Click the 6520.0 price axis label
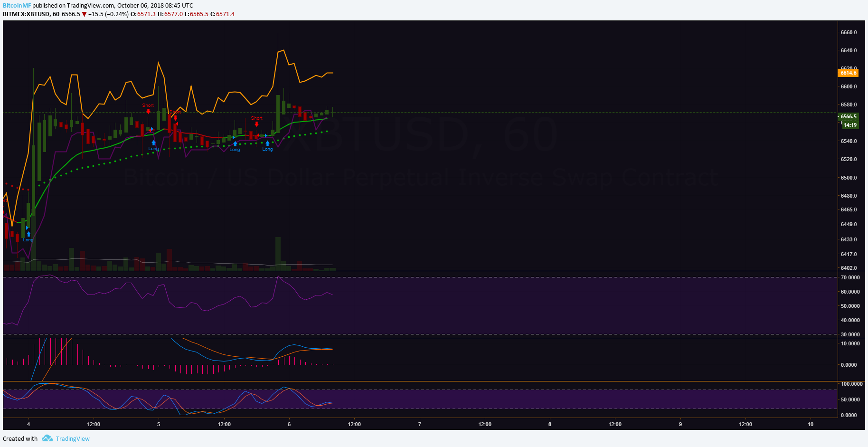Screen dimensions: 868x447 click(849, 159)
